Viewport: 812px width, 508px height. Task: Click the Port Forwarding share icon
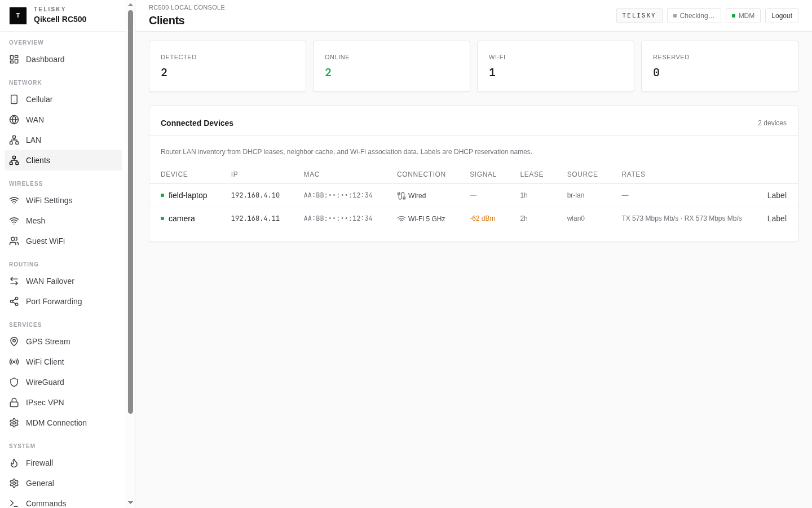pyautogui.click(x=14, y=301)
